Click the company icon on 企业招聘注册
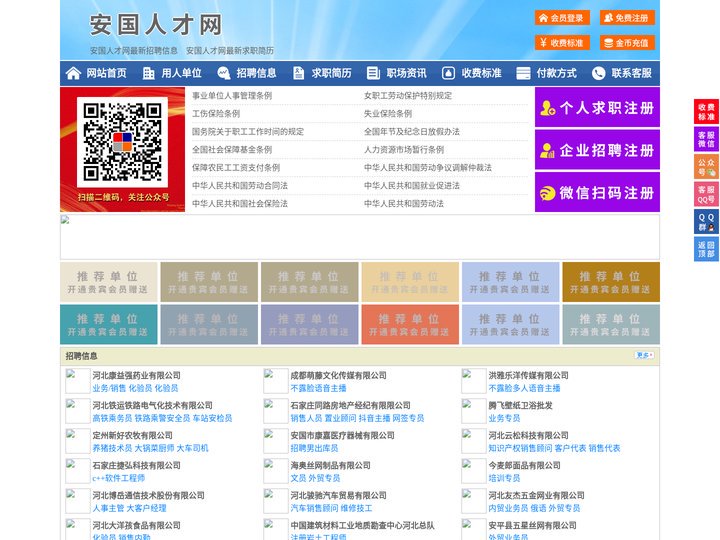This screenshot has width=720, height=540. 547,151
